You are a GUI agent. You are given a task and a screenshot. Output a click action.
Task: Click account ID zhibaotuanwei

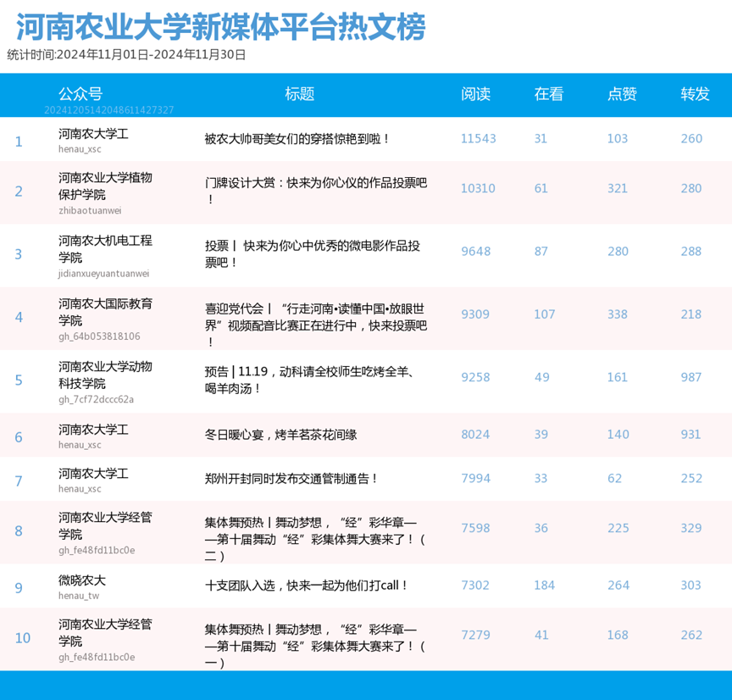tap(90, 211)
